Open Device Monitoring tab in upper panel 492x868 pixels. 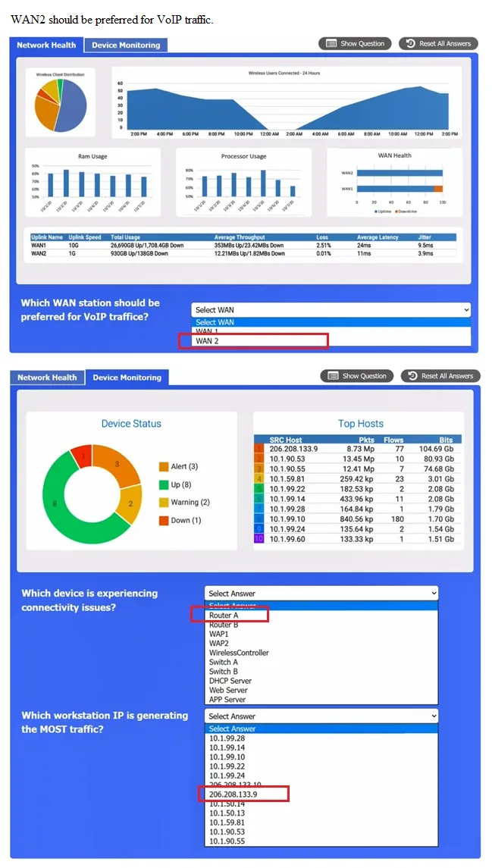click(126, 45)
